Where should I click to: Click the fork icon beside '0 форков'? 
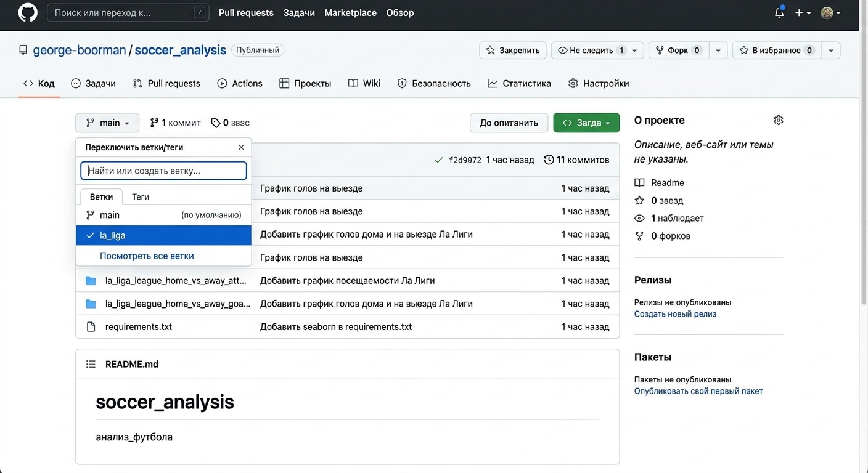click(x=639, y=236)
